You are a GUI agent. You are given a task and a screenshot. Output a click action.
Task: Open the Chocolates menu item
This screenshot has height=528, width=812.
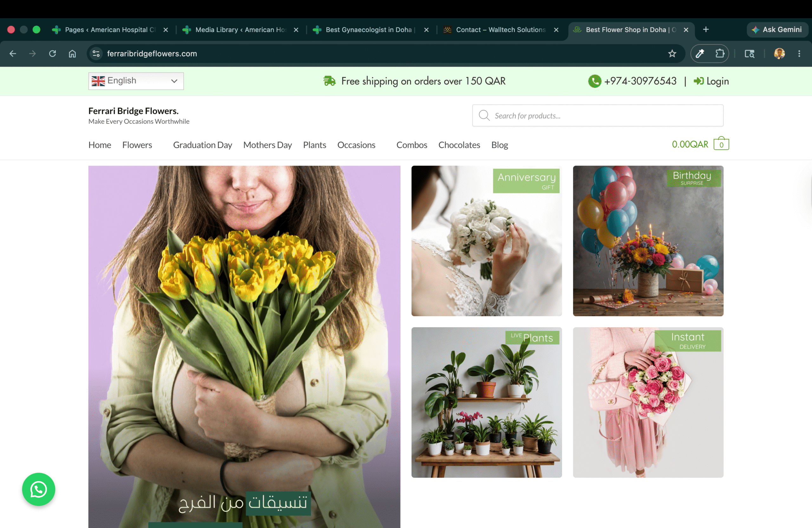click(459, 145)
